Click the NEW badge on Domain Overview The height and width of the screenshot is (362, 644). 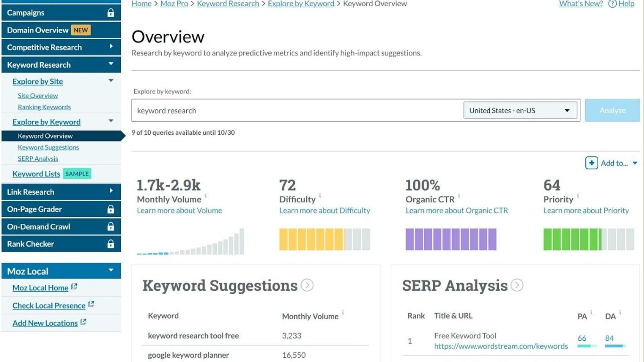pyautogui.click(x=81, y=30)
